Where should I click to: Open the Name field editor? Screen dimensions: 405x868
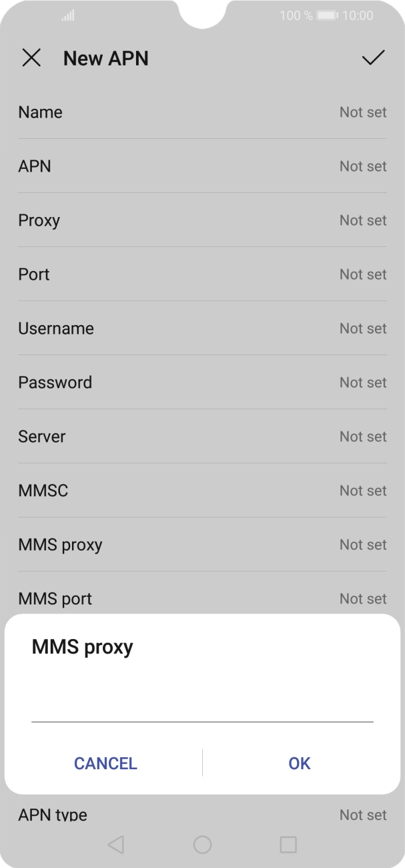pos(202,112)
